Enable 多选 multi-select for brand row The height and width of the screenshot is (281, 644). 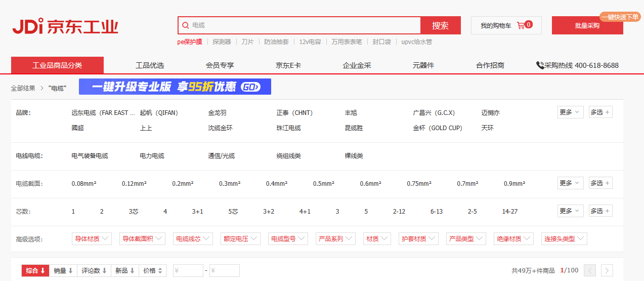[600, 112]
